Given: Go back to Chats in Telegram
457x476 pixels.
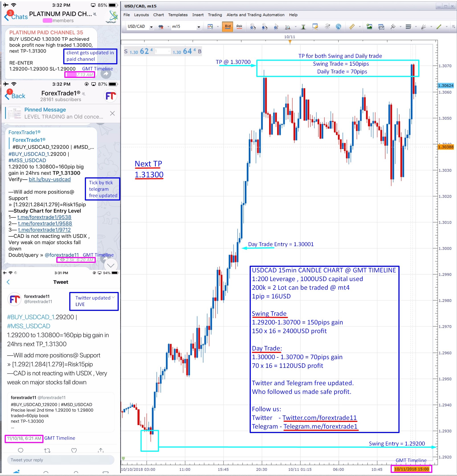Looking at the screenshot, I should tap(16, 16).
